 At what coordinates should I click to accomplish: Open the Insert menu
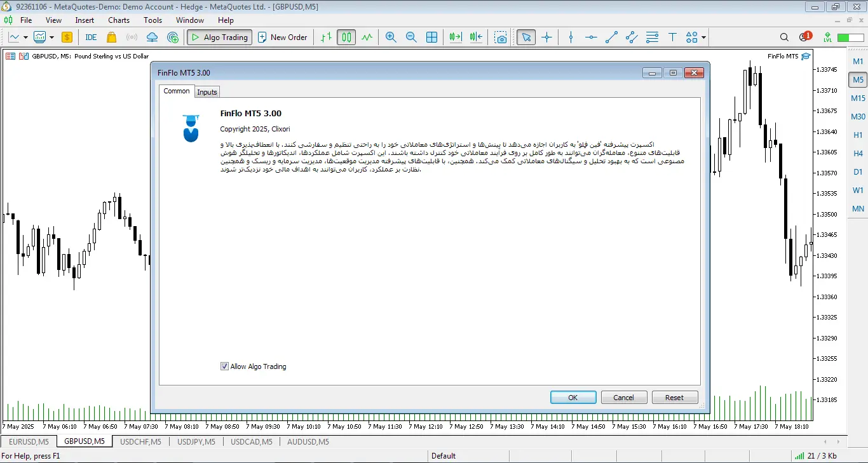point(85,20)
